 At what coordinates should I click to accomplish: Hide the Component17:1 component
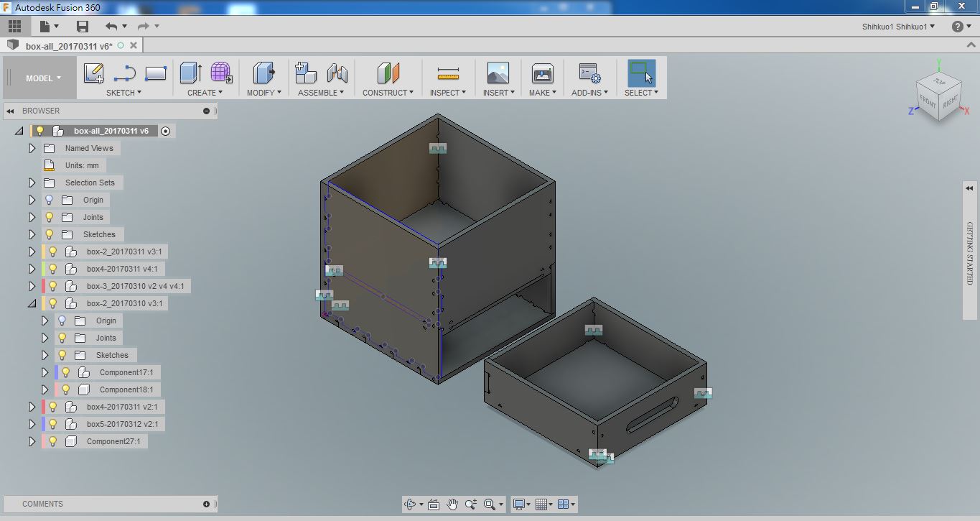(65, 372)
